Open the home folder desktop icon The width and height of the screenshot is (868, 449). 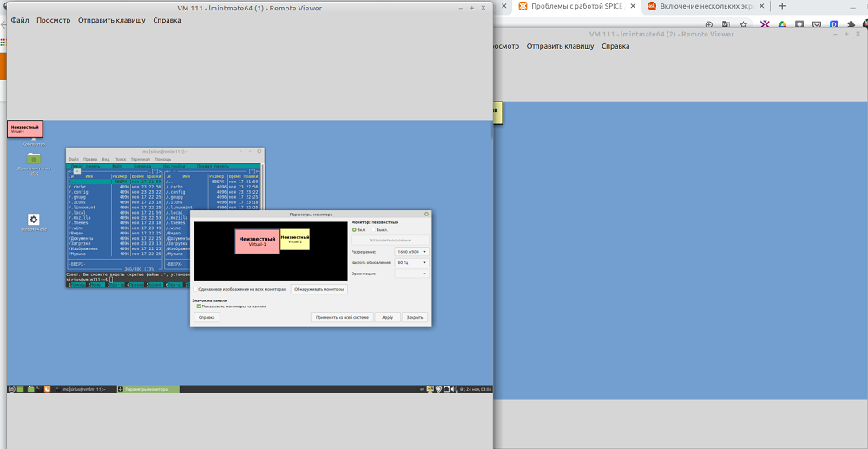point(33,159)
